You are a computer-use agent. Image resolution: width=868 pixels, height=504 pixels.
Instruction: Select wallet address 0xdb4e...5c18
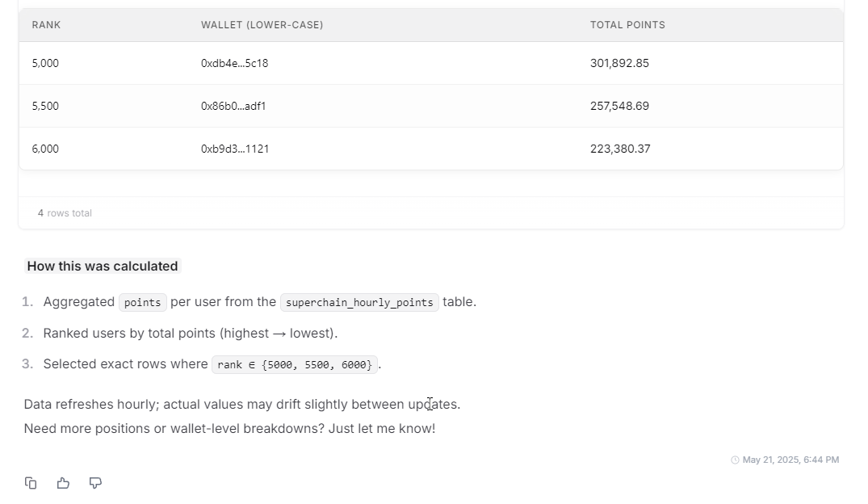[x=235, y=63]
